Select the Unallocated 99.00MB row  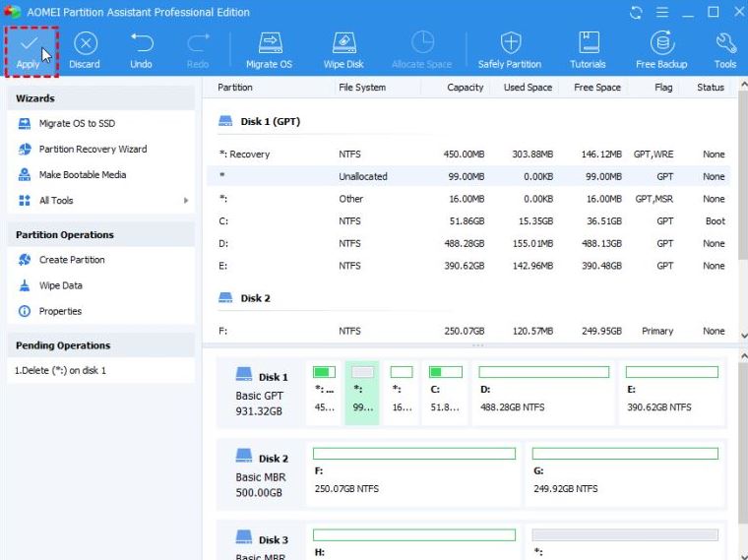[x=468, y=176]
